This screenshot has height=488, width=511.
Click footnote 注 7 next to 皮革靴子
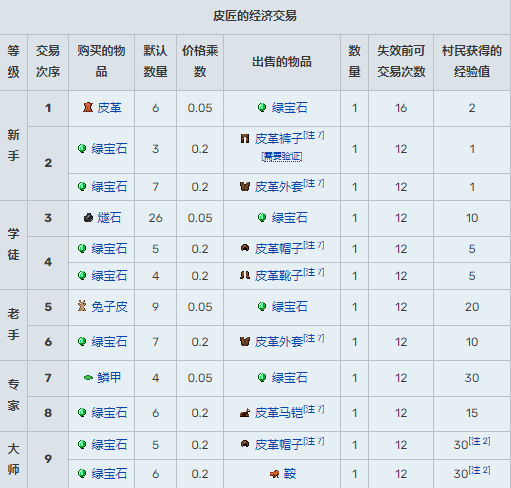click(314, 272)
